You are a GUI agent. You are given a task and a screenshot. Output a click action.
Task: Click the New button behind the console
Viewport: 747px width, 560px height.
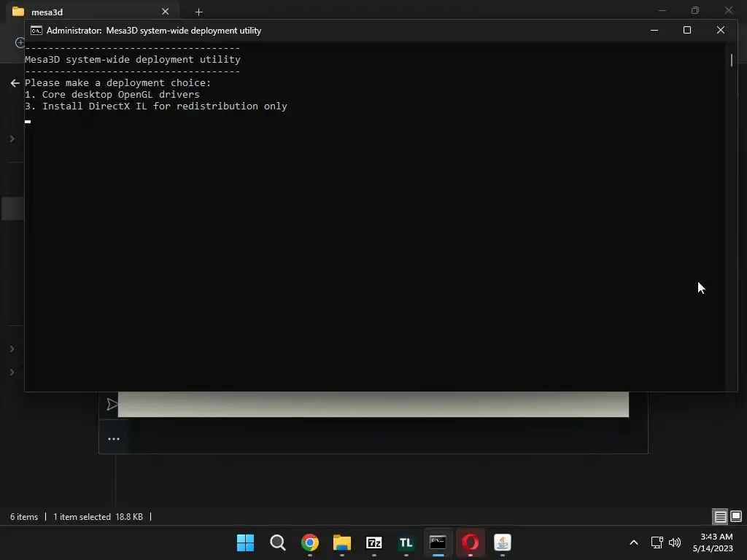pos(20,42)
